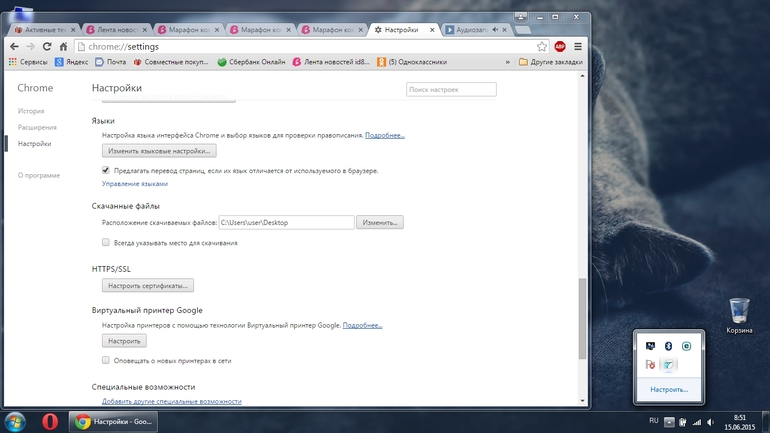This screenshot has height=433, width=770.
Task: Click the RU language indicator
Action: [x=654, y=421]
